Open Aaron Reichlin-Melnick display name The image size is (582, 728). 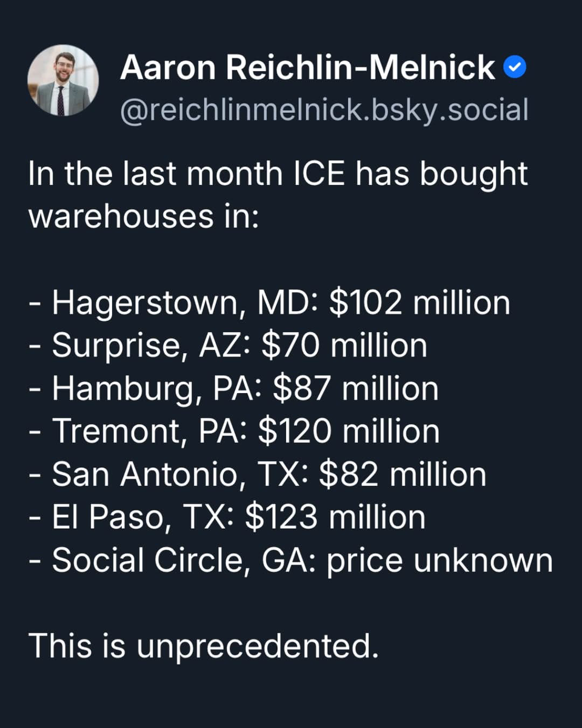[x=308, y=69]
